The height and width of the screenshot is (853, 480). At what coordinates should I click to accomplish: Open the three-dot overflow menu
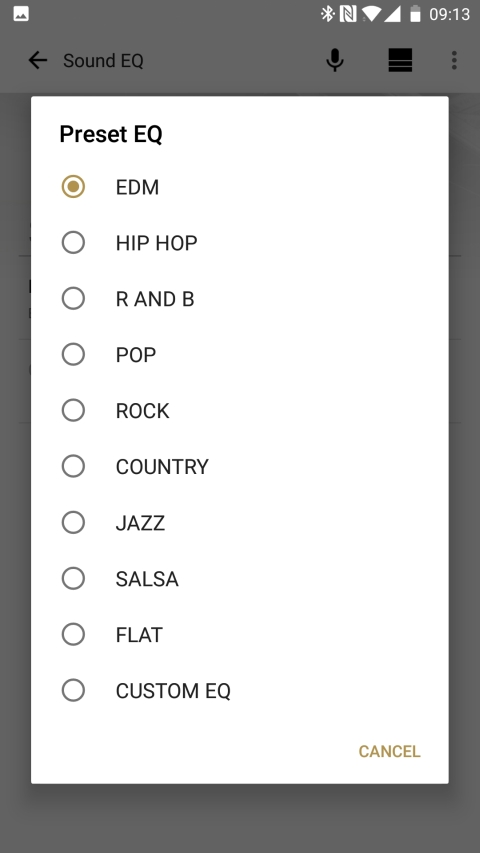(454, 60)
